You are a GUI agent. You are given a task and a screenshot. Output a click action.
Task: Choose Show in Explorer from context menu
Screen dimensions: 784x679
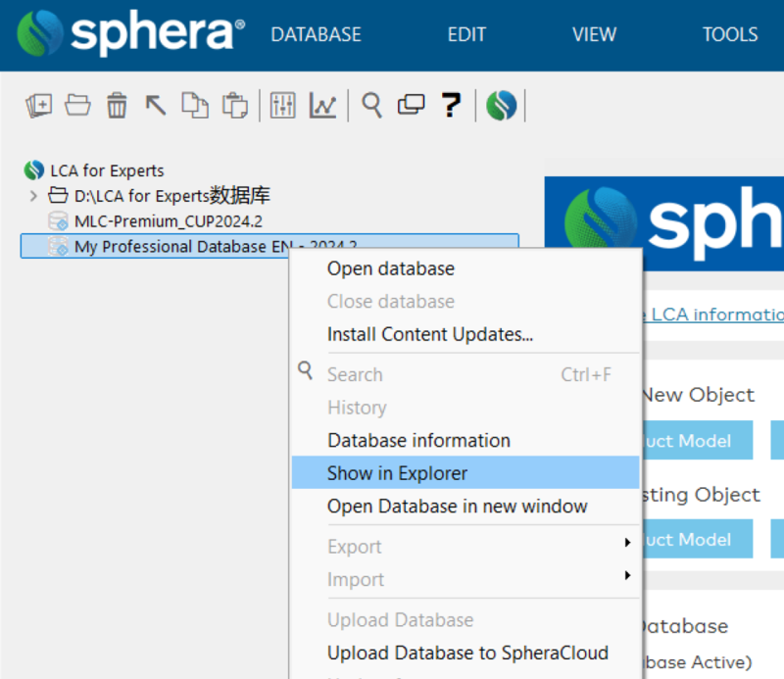click(398, 473)
